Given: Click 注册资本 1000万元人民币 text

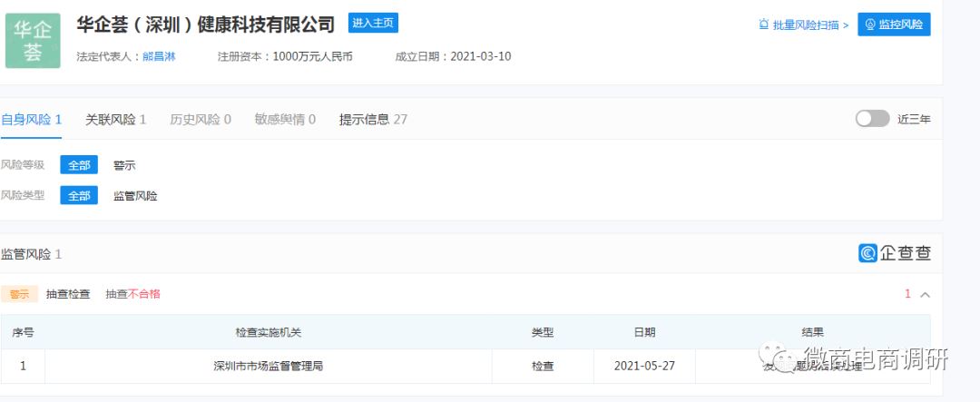Looking at the screenshot, I should click(285, 57).
